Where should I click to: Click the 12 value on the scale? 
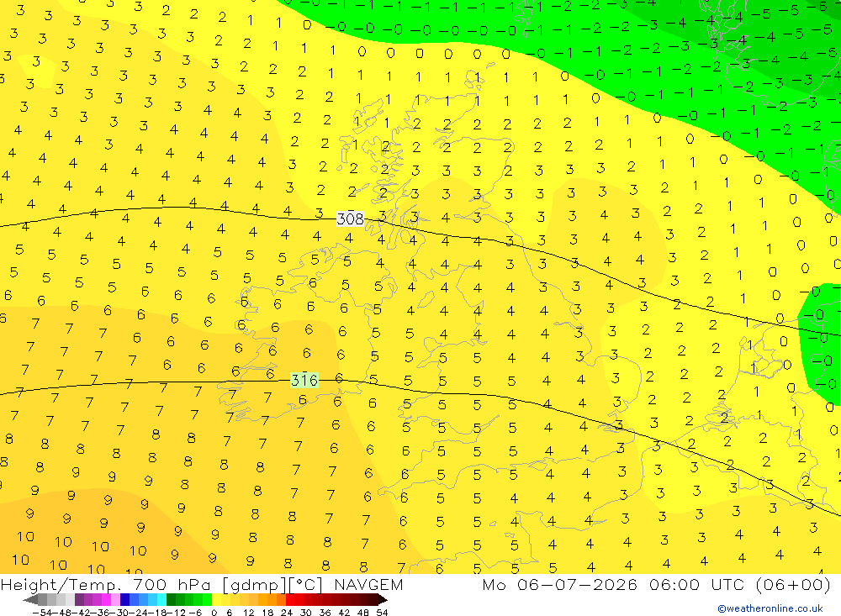tap(248, 613)
